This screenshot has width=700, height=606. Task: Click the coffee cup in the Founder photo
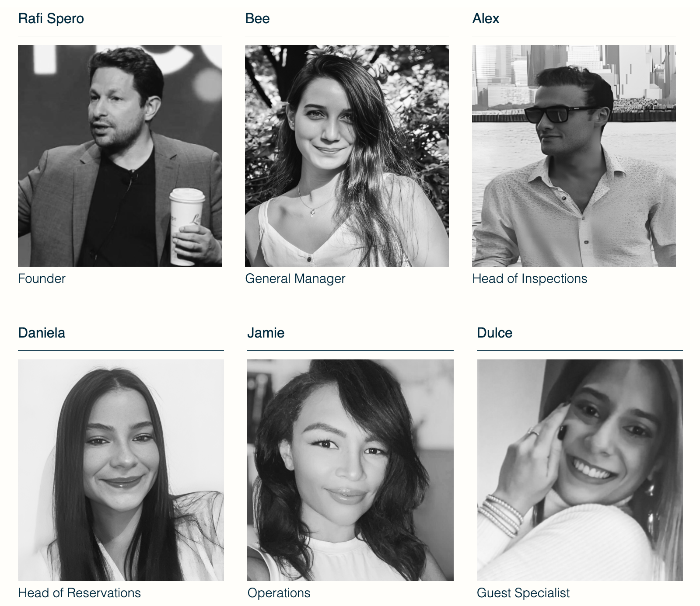(x=185, y=226)
